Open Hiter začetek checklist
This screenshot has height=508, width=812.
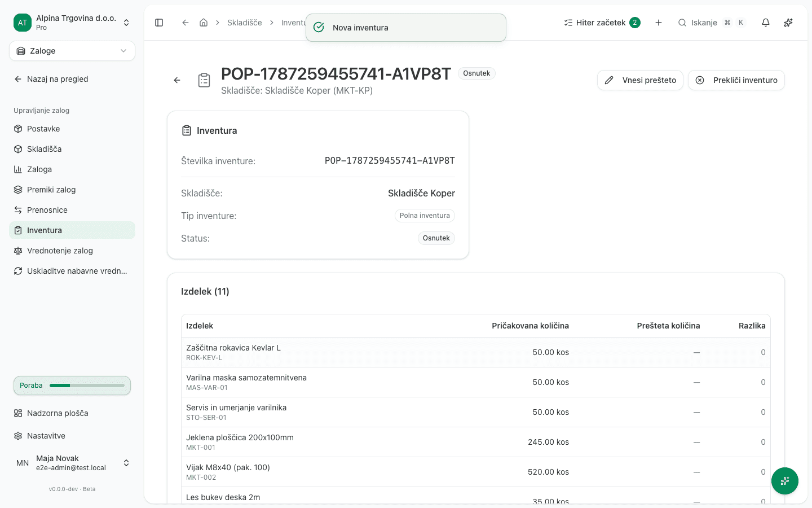[602, 23]
